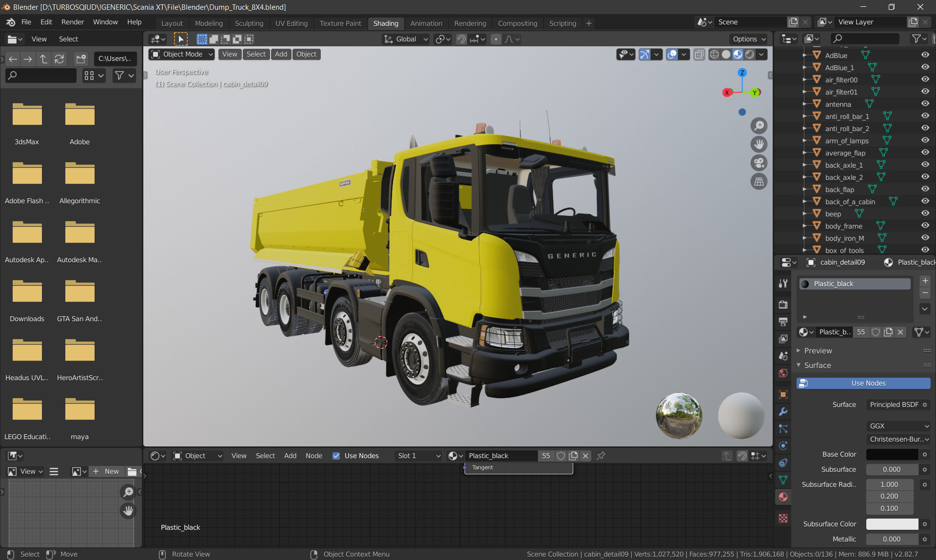Click the Metallic value slider
This screenshot has width=936, height=560.
pyautogui.click(x=892, y=539)
